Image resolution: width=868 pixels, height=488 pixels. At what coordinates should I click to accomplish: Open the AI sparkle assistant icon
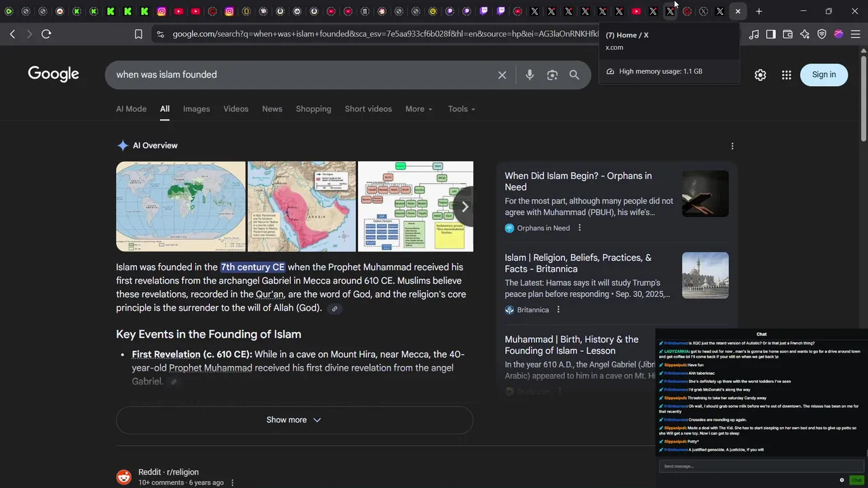pyautogui.click(x=805, y=34)
